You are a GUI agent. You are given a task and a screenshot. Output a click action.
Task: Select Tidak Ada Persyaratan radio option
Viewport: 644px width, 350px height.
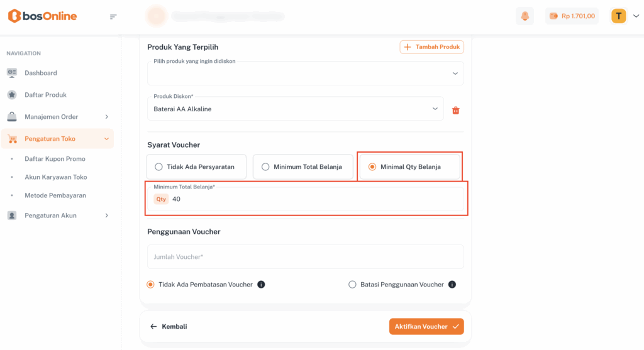[x=158, y=167]
